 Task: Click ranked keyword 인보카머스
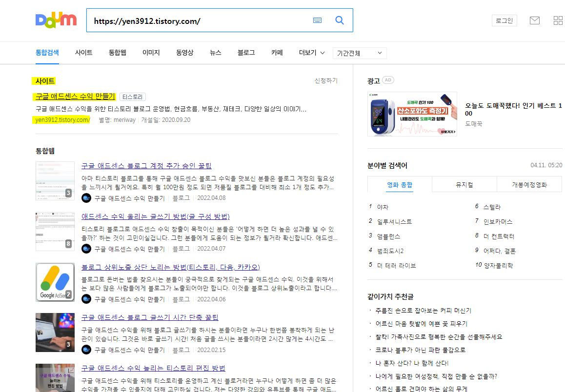(x=498, y=222)
